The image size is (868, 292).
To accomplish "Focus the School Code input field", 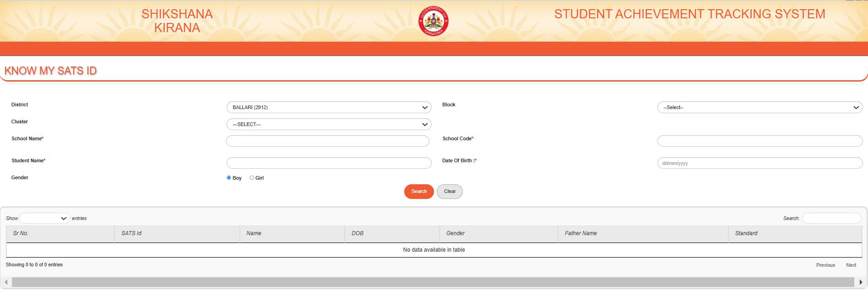I will [759, 141].
